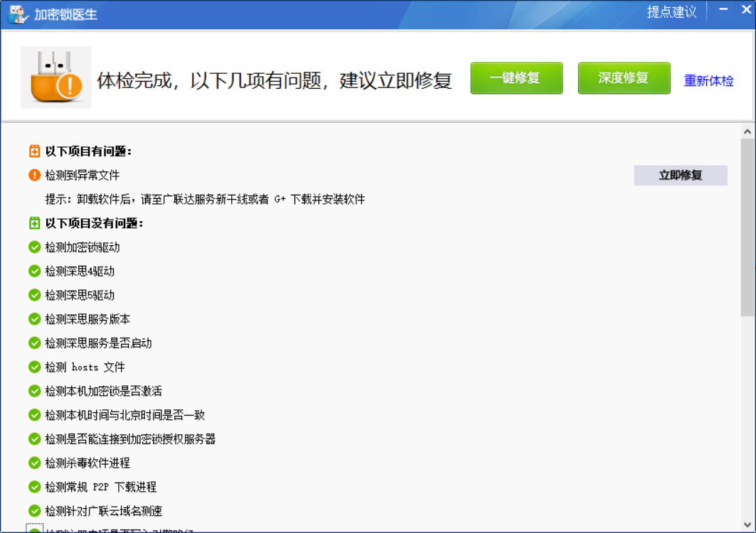Click the scrollbar up arrow
This screenshot has width=756, height=533.
747,131
